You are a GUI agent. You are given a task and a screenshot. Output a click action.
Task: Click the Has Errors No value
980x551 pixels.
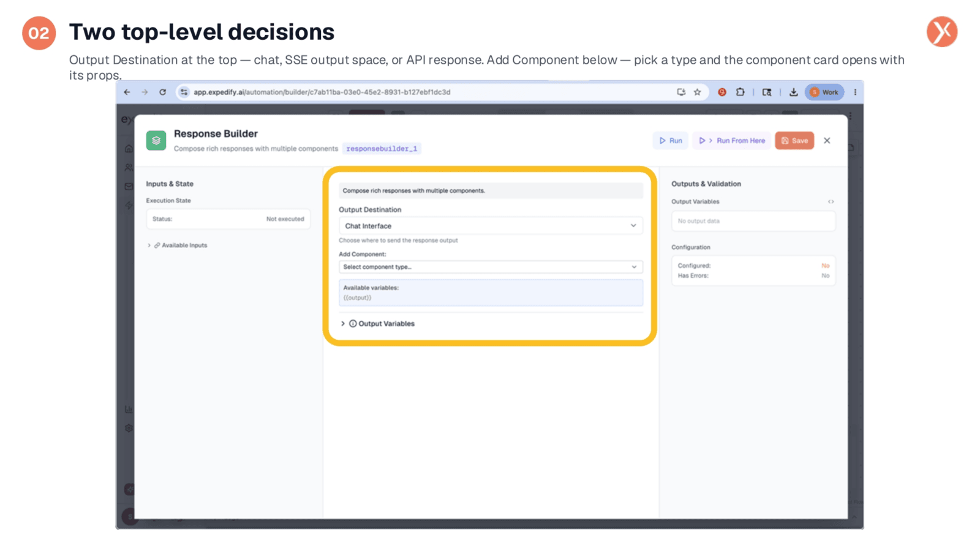pos(826,276)
